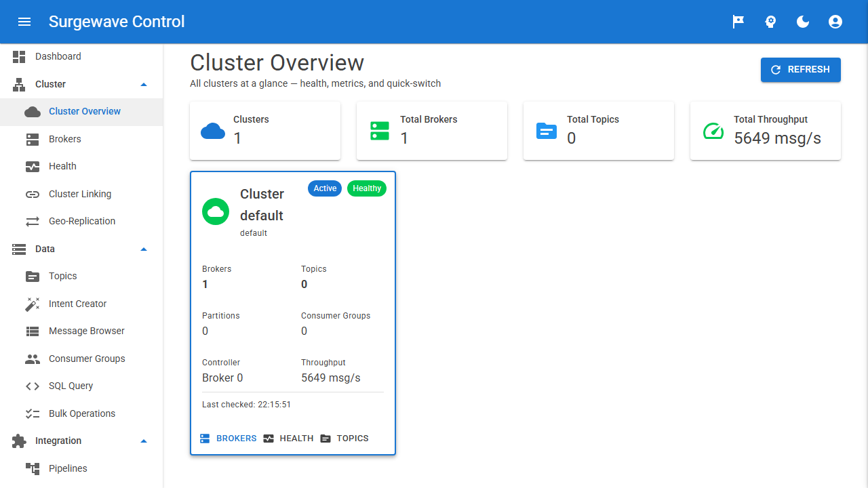
Task: Click the Cluster Overview page heading
Action: (277, 62)
